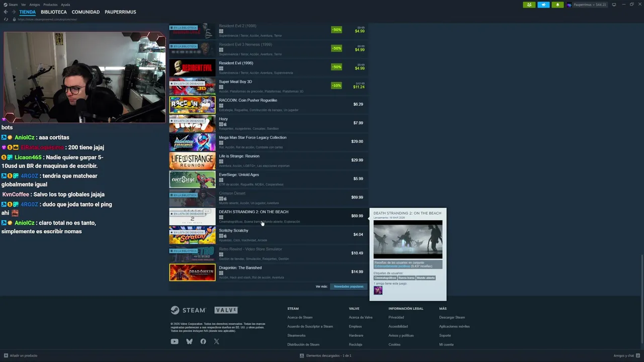Open the Acuerdo de Suscriptor a Steam link

pyautogui.click(x=310, y=326)
